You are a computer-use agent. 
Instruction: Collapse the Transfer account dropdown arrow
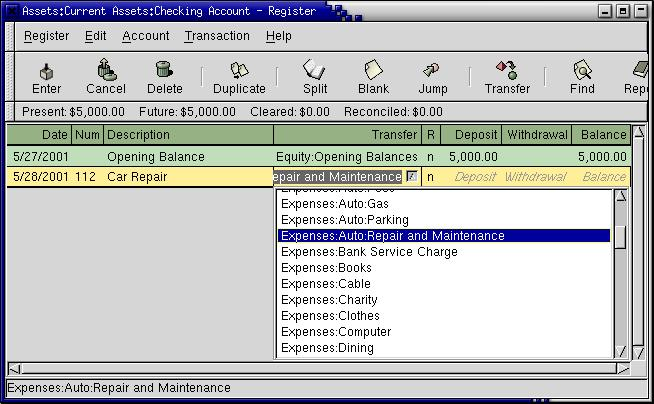tap(411, 177)
